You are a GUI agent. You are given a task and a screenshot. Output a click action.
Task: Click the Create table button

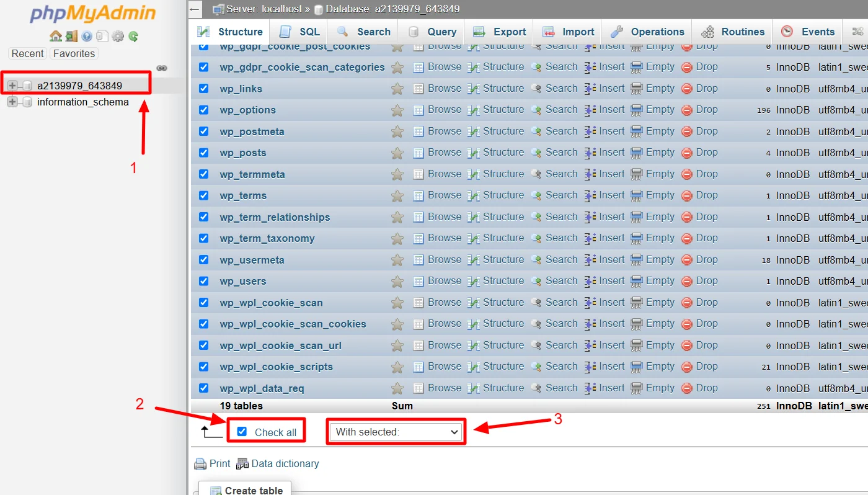tap(246, 490)
